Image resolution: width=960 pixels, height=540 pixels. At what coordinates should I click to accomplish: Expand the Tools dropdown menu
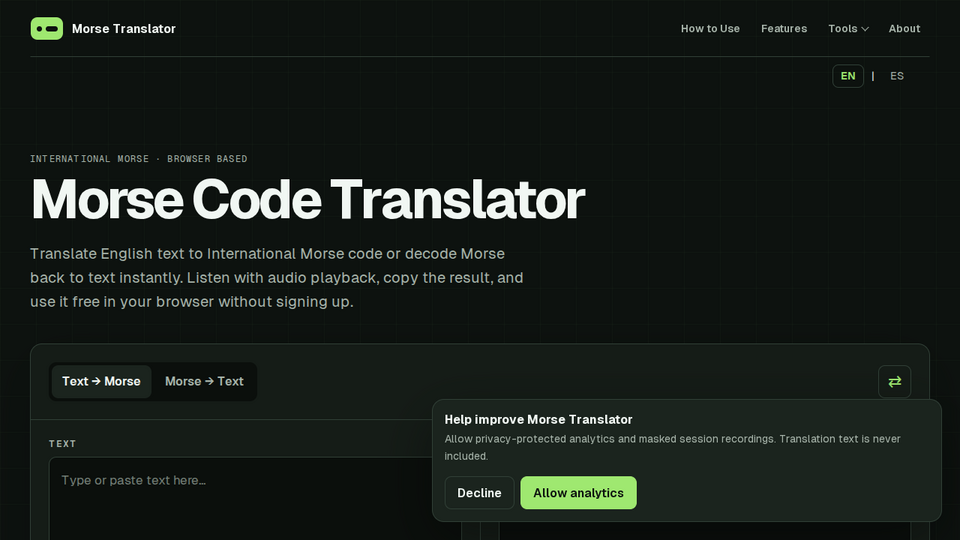click(x=849, y=29)
